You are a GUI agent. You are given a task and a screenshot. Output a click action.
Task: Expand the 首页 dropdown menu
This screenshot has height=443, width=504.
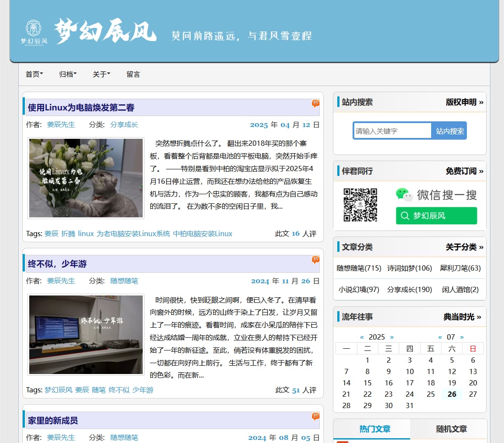[x=34, y=74]
